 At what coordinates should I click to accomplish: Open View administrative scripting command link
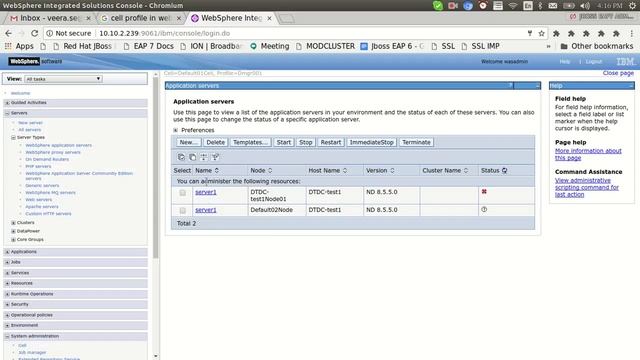point(587,187)
